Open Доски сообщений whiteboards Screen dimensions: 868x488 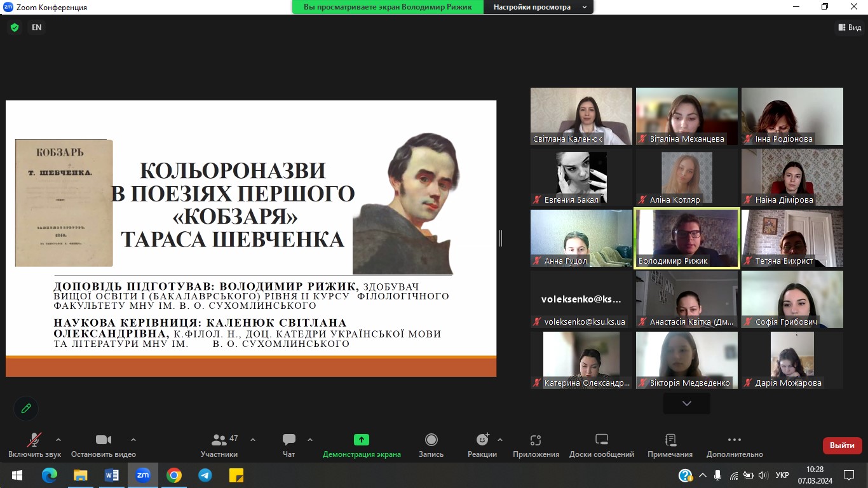click(601, 445)
